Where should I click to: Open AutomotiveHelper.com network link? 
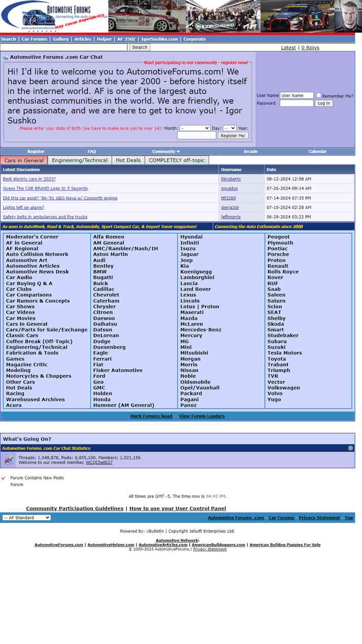pos(111,545)
